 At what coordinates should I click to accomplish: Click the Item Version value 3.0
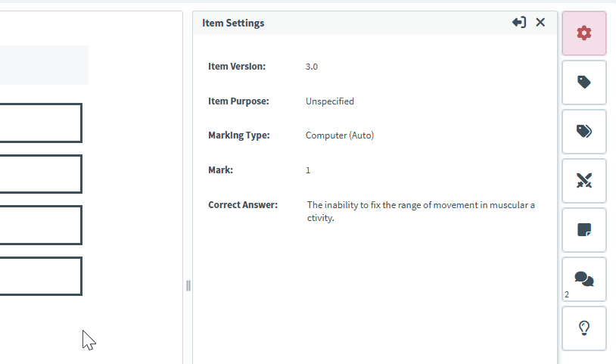coord(312,67)
